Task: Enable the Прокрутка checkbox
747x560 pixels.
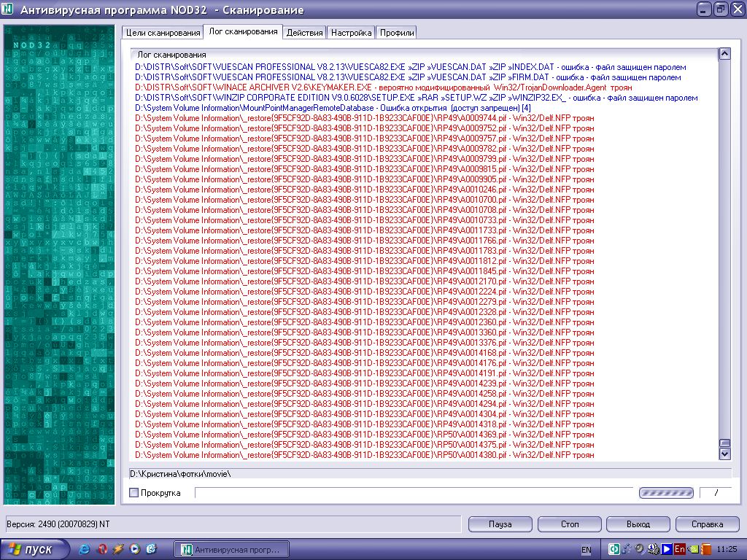Action: [134, 493]
